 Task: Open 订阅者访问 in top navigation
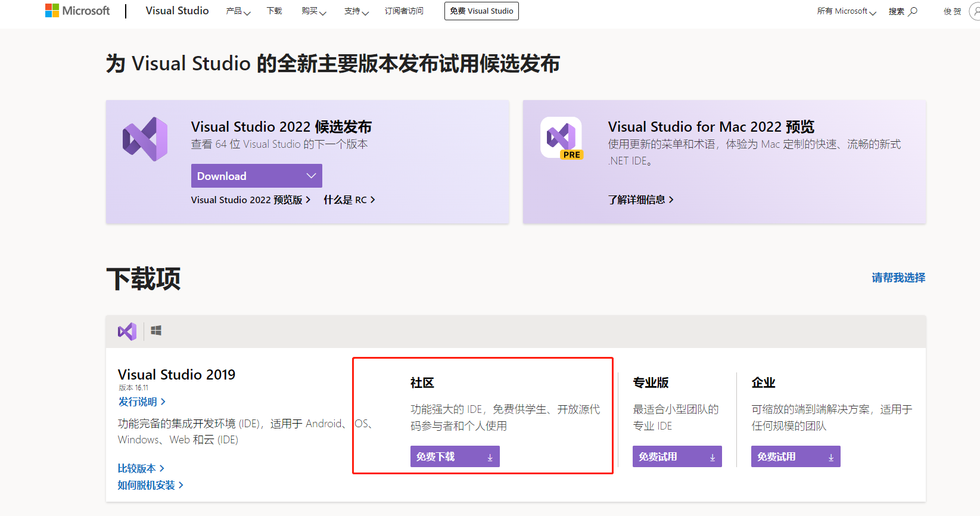click(404, 11)
